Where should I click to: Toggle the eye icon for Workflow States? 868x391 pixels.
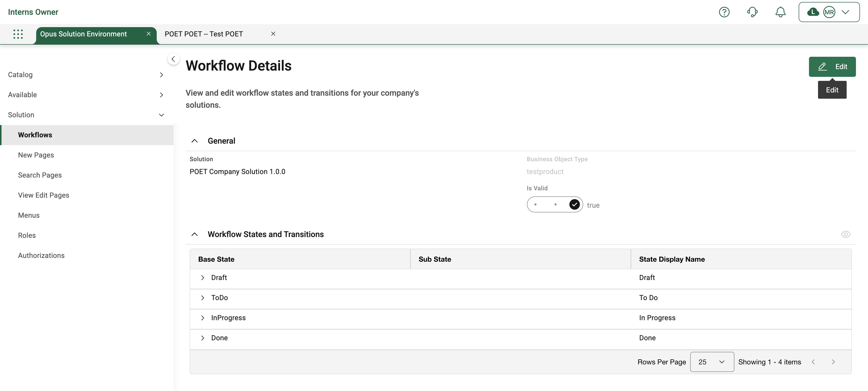click(x=845, y=234)
